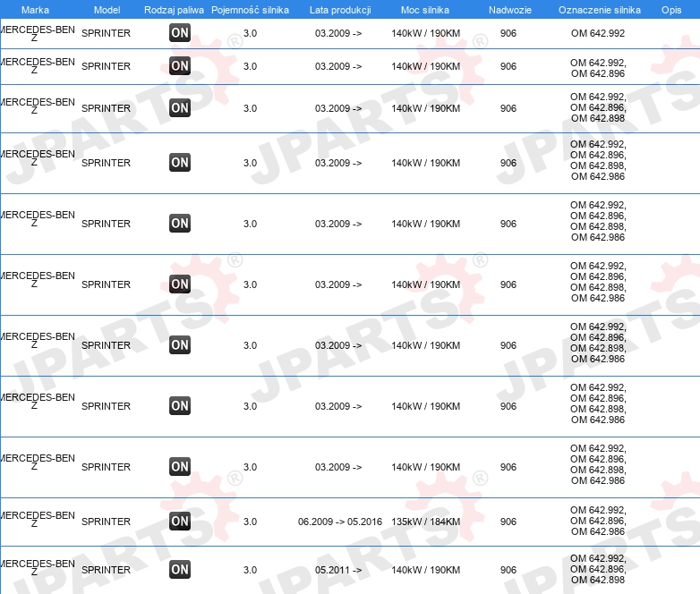Click the Moc silnika column header

tap(425, 10)
